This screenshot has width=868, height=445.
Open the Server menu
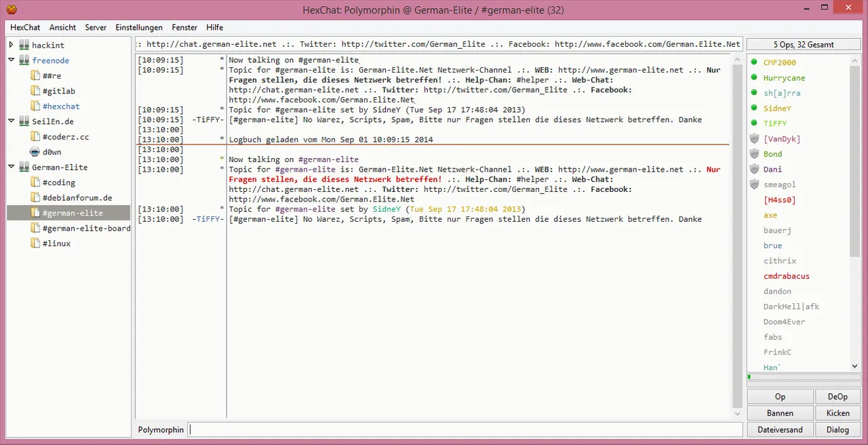coord(96,28)
